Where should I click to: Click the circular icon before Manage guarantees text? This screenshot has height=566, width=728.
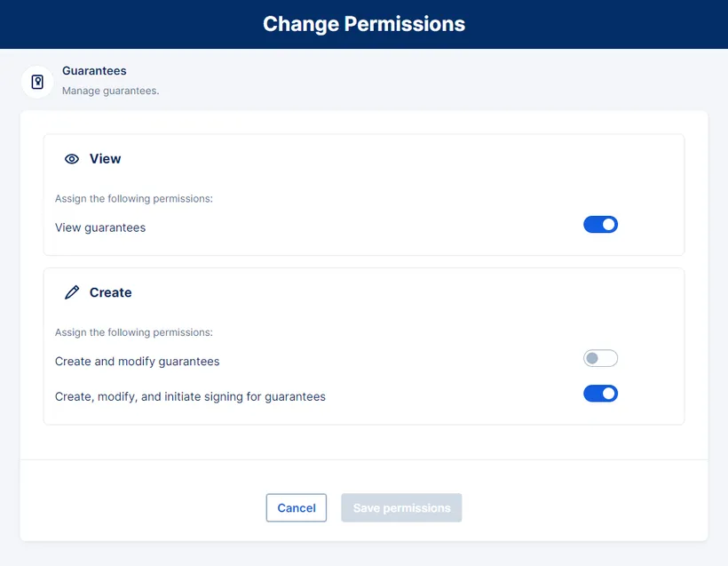36,81
